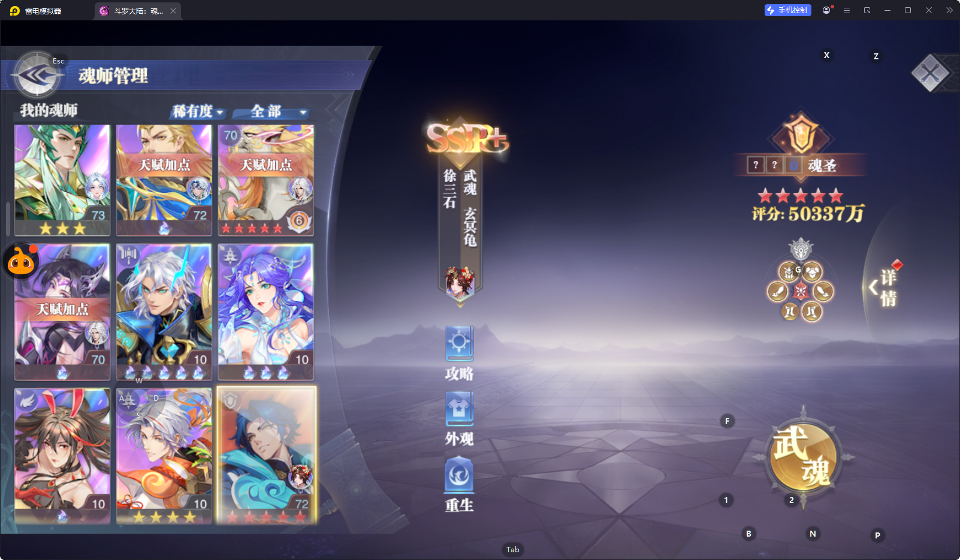Image resolution: width=960 pixels, height=560 pixels.
Task: Tap the right arm equipment slot
Action: 823,292
